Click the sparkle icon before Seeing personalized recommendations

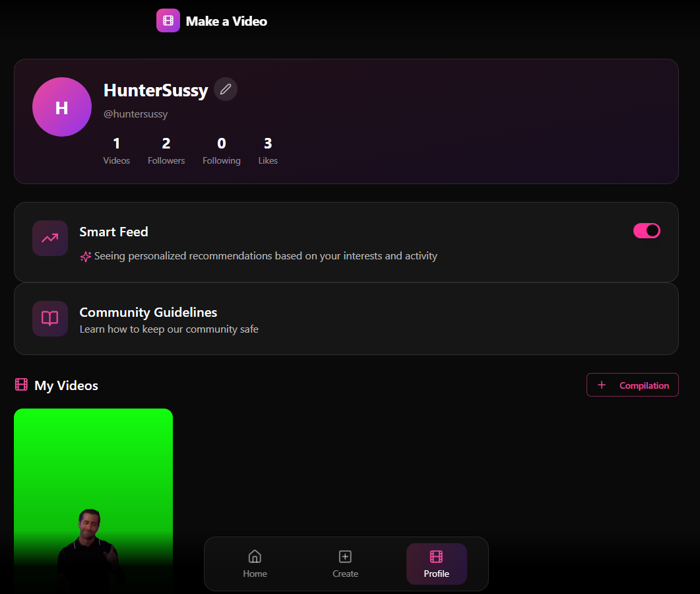tap(86, 256)
